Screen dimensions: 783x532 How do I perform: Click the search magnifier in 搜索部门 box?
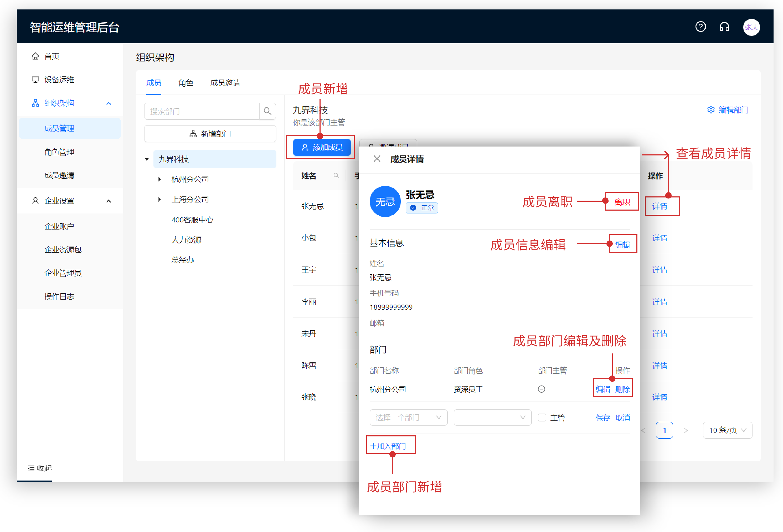[x=267, y=111]
